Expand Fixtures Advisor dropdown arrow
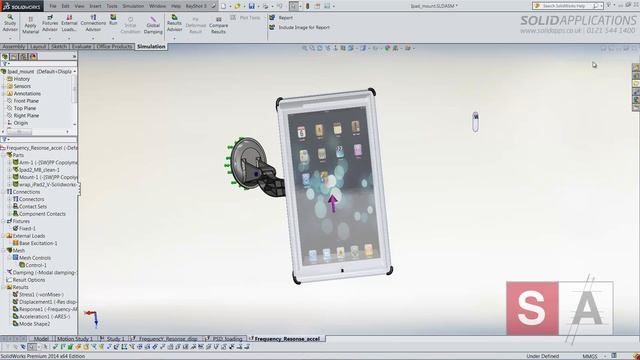Viewport: 640px width, 360px height. (x=50, y=38)
